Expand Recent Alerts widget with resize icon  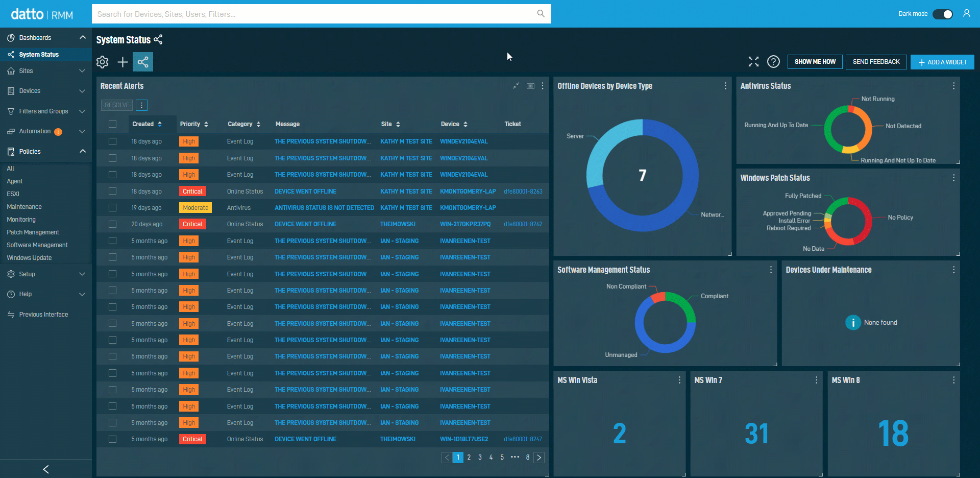coord(516,86)
